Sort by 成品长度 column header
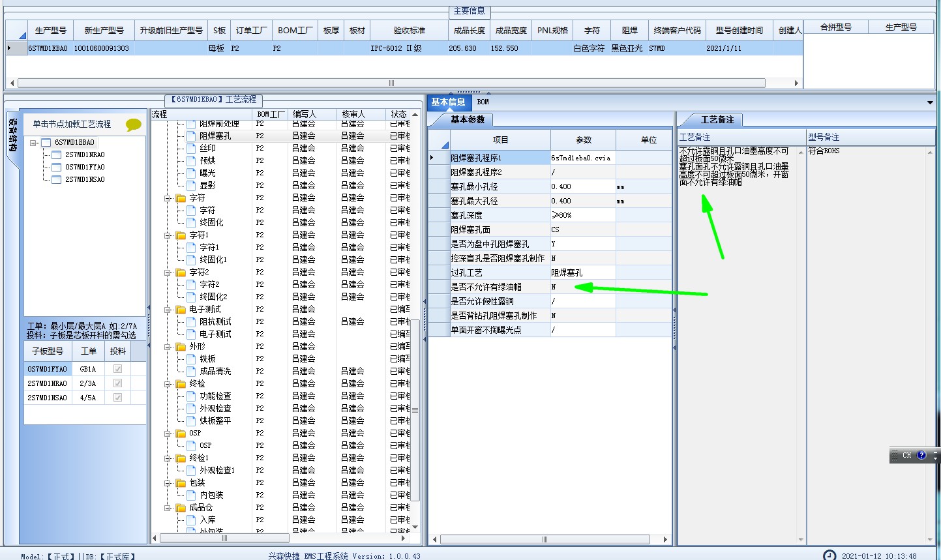Screen dimensions: 941x560 pyautogui.click(x=469, y=30)
